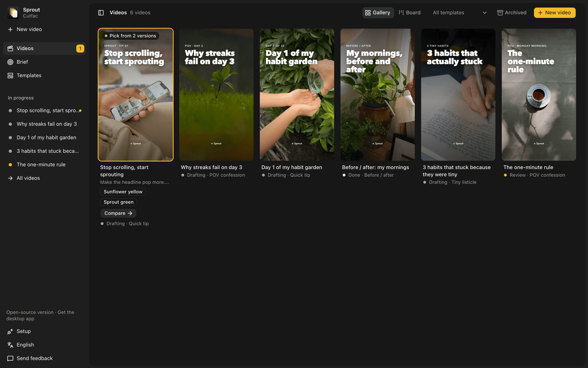Click the Videos badge showing 1
Image resolution: width=588 pixels, height=368 pixels.
click(80, 48)
